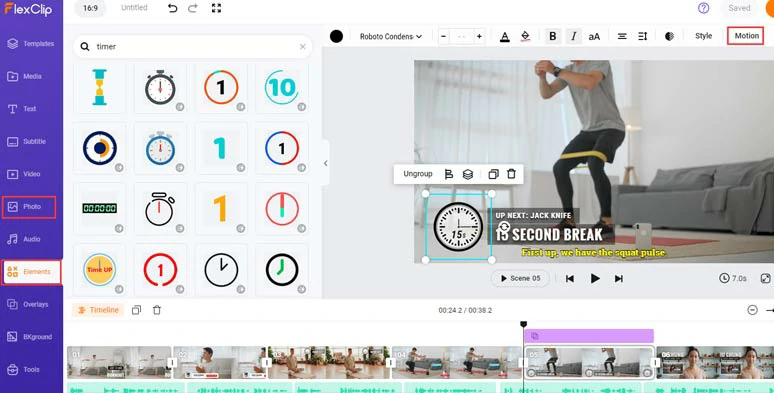This screenshot has height=393, width=774.
Task: Click the Ungroup button
Action: pos(418,174)
